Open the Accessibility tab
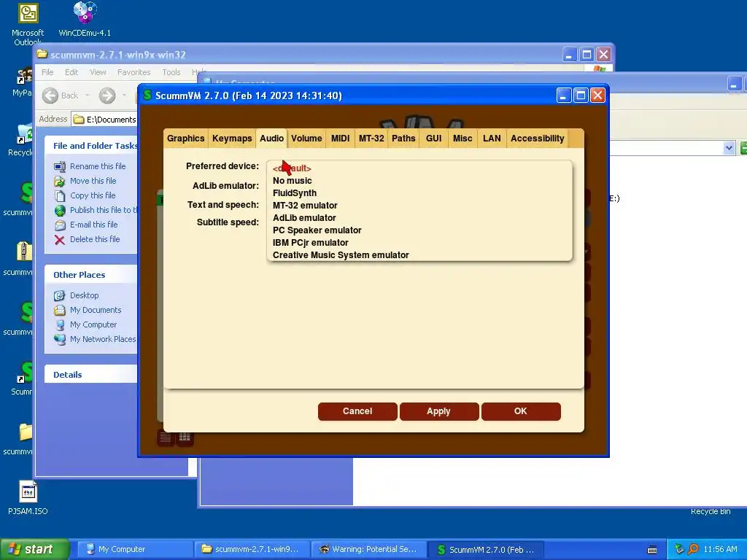The width and height of the screenshot is (747, 560). (x=538, y=138)
